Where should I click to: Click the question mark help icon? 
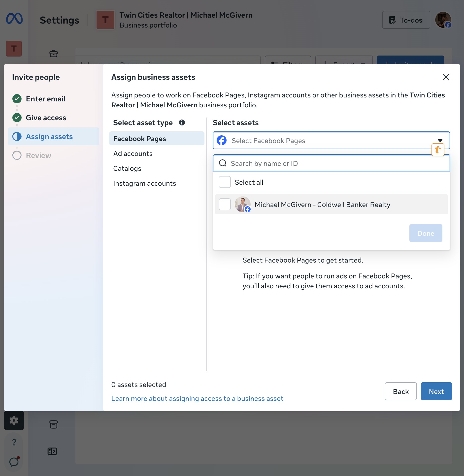(x=14, y=442)
